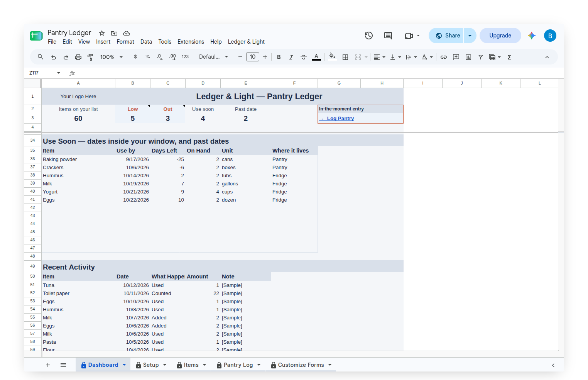Open the Share options dropdown arrow
Viewport: 588px width, 380px height.
click(470, 36)
